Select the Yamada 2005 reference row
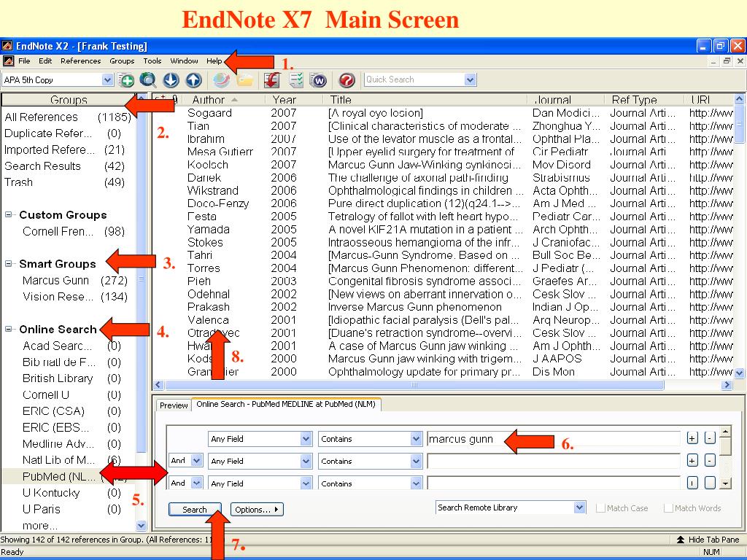 pyautogui.click(x=443, y=230)
